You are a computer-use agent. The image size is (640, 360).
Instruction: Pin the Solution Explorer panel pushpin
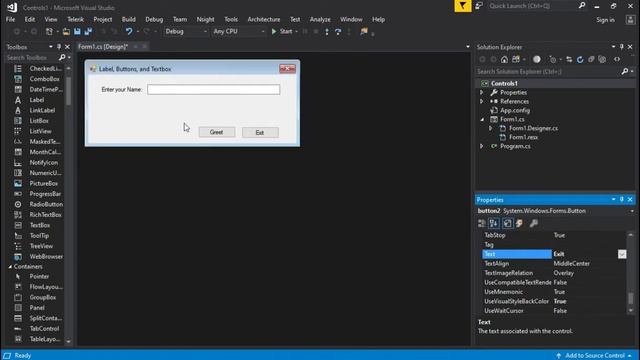tap(622, 47)
